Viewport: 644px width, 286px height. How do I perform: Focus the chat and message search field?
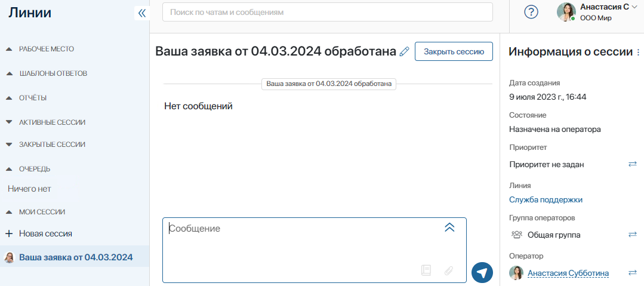[327, 12]
